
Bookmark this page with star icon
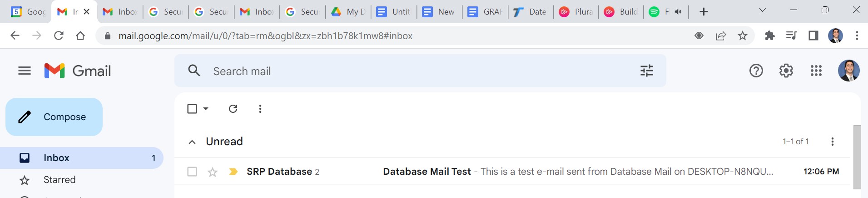[743, 36]
